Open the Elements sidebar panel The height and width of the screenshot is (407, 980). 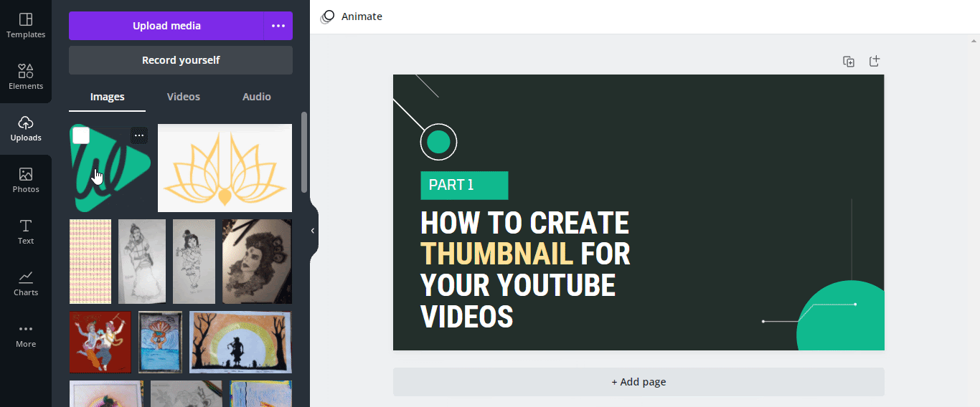pyautogui.click(x=26, y=77)
